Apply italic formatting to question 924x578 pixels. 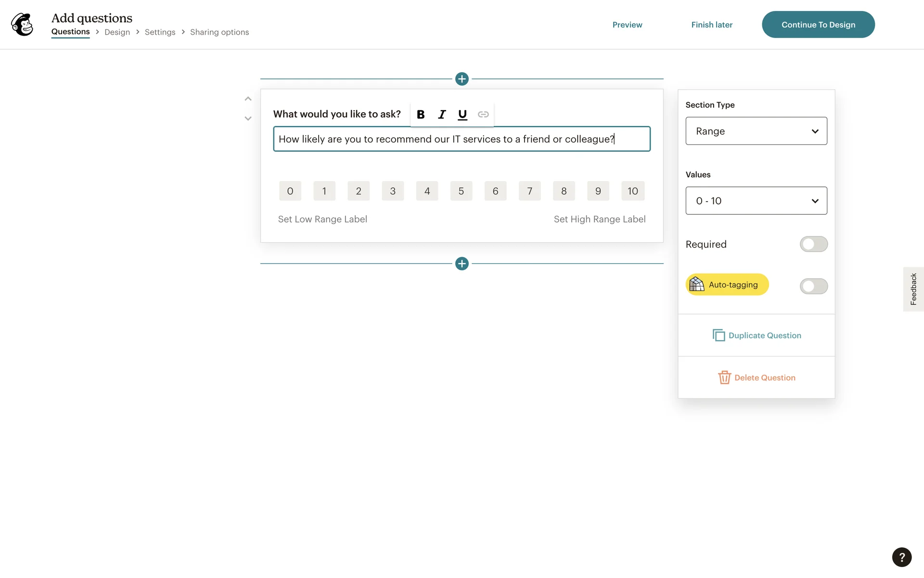point(442,115)
